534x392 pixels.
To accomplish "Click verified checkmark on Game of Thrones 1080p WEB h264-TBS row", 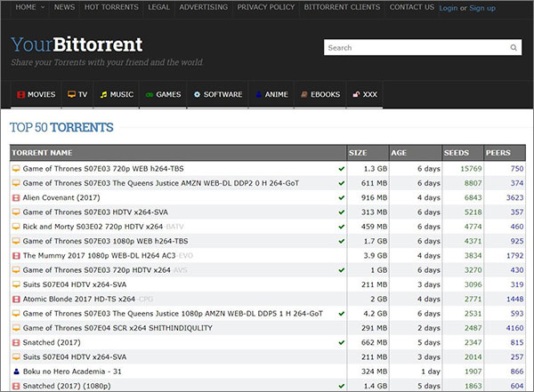I will 341,241.
